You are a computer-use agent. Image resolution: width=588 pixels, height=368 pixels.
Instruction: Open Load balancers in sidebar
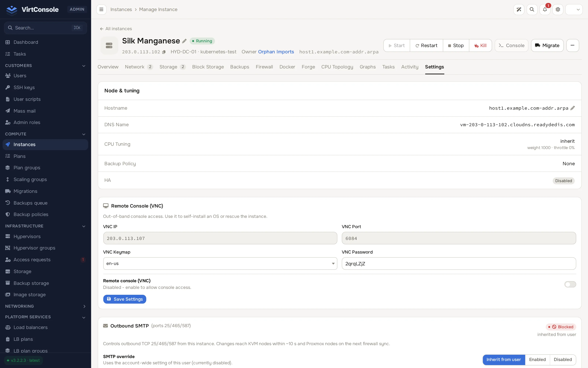tap(45, 327)
